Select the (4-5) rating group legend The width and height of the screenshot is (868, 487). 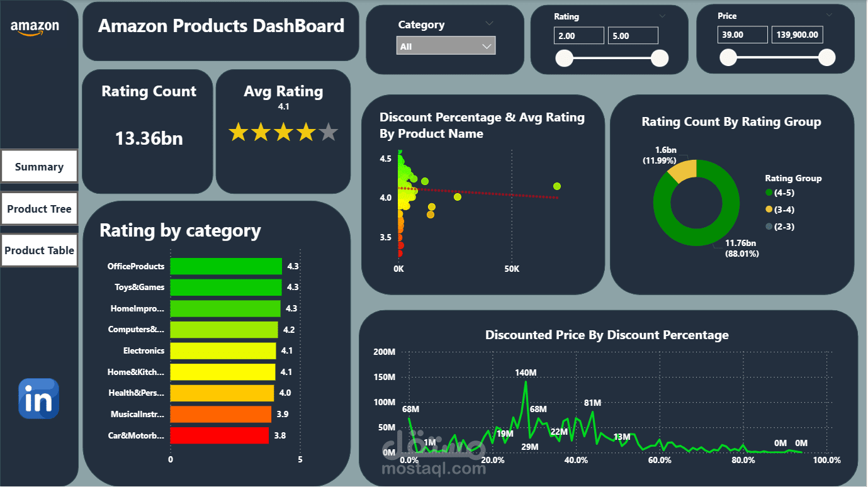coord(781,193)
